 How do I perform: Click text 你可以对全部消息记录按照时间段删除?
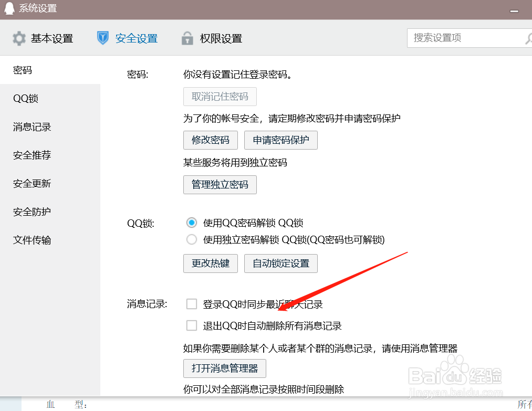[x=264, y=389]
